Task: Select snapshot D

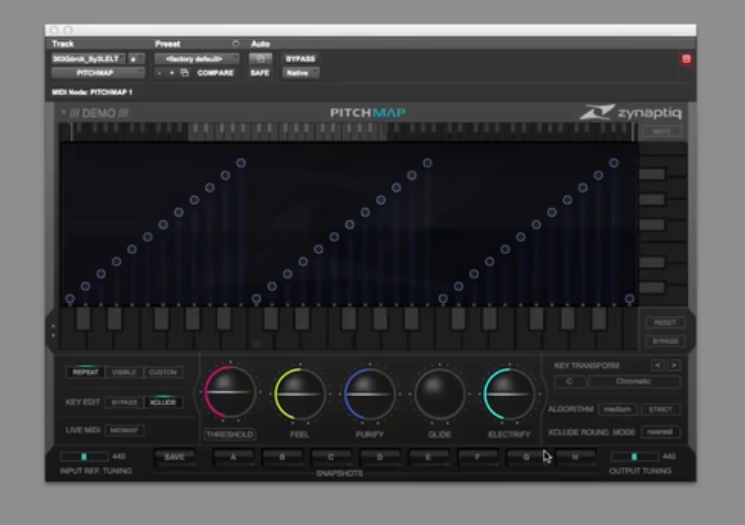Action: click(380, 457)
